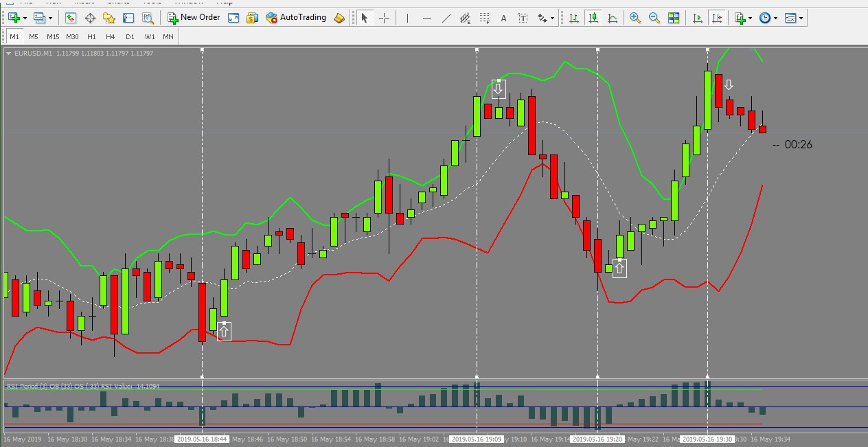This screenshot has height=447, width=868.
Task: Open the periodicity clock dropdown arrow
Action: (776, 19)
